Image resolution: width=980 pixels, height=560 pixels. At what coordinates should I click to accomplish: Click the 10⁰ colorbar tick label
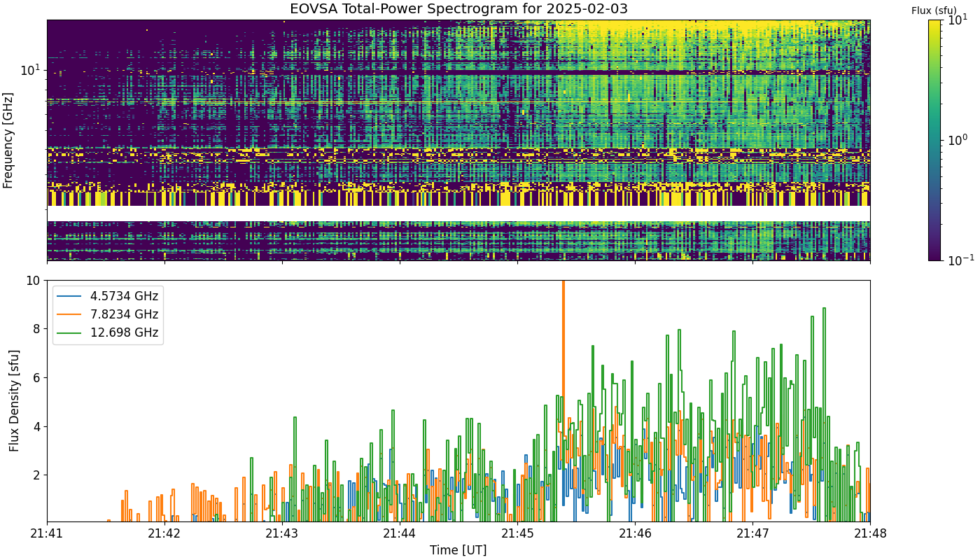pos(958,139)
